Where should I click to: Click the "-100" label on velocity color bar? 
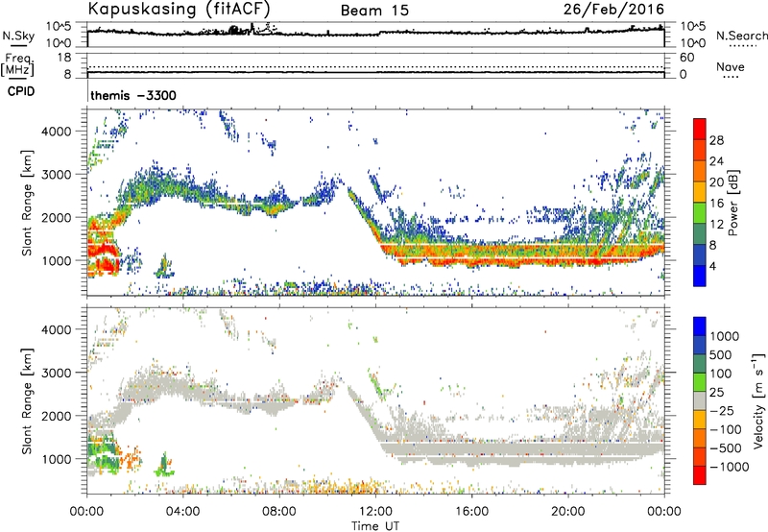(726, 429)
